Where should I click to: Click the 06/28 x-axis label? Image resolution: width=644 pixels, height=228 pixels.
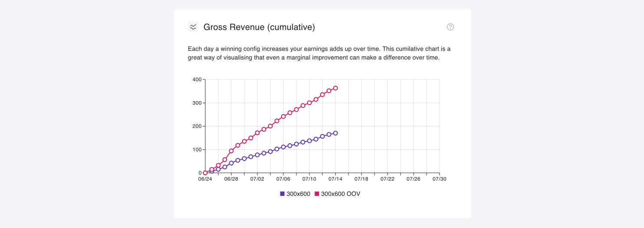pyautogui.click(x=231, y=178)
